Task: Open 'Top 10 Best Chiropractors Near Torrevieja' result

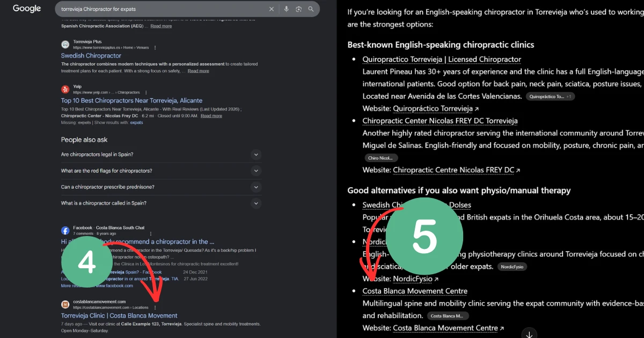Action: tap(131, 100)
